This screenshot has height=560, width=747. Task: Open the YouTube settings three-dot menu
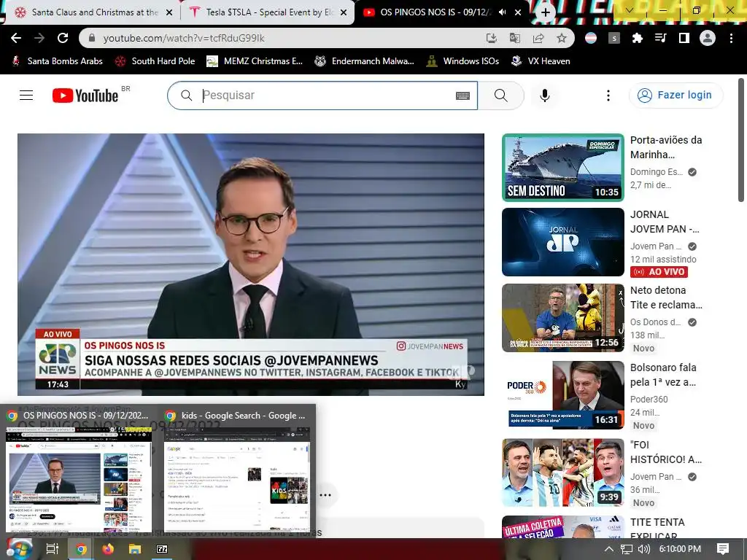608,96
